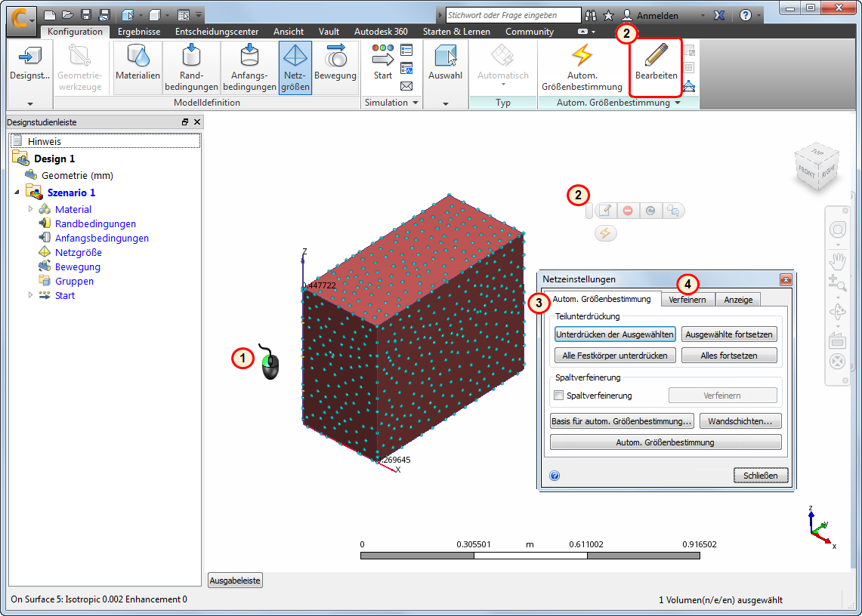Switch to the Verfeinern tab in Netzeinstellungen
This screenshot has height=616, width=862.
[687, 300]
